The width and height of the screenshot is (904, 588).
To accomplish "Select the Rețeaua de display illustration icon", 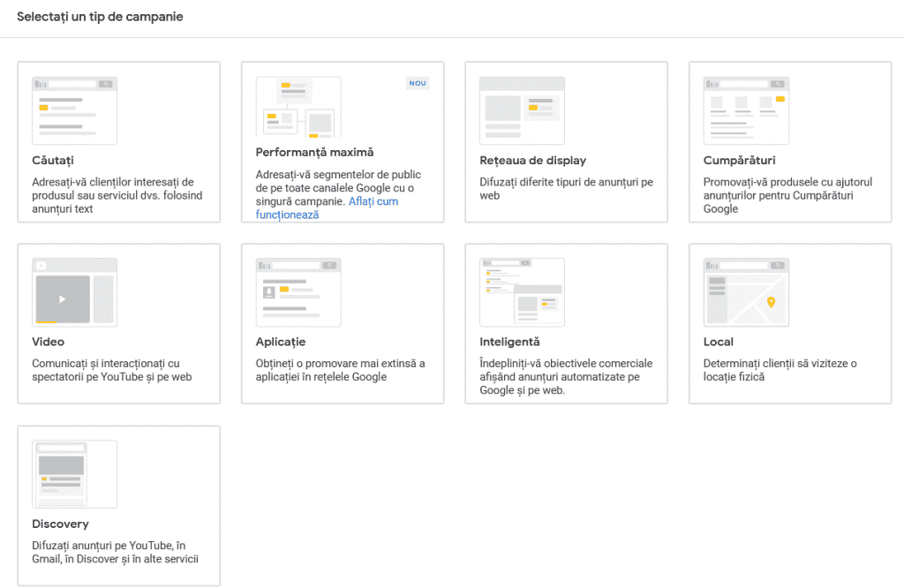I will click(x=522, y=110).
